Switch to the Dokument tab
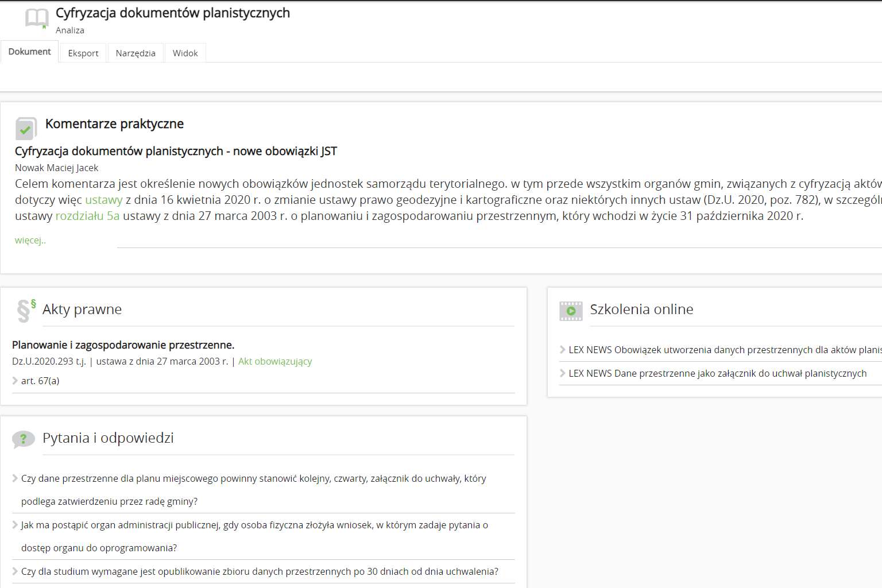Viewport: 882px width, 588px height. point(29,52)
